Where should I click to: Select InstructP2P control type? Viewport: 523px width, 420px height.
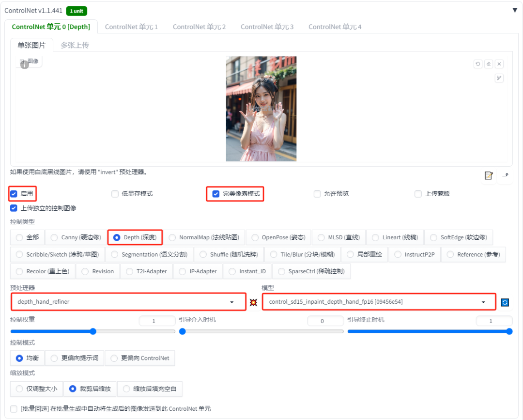click(x=414, y=254)
